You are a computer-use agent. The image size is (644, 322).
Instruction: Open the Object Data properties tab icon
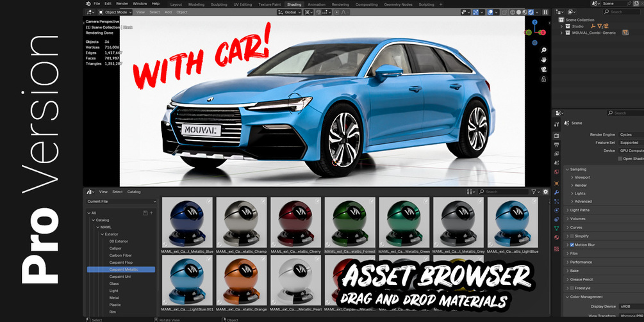pyautogui.click(x=556, y=228)
